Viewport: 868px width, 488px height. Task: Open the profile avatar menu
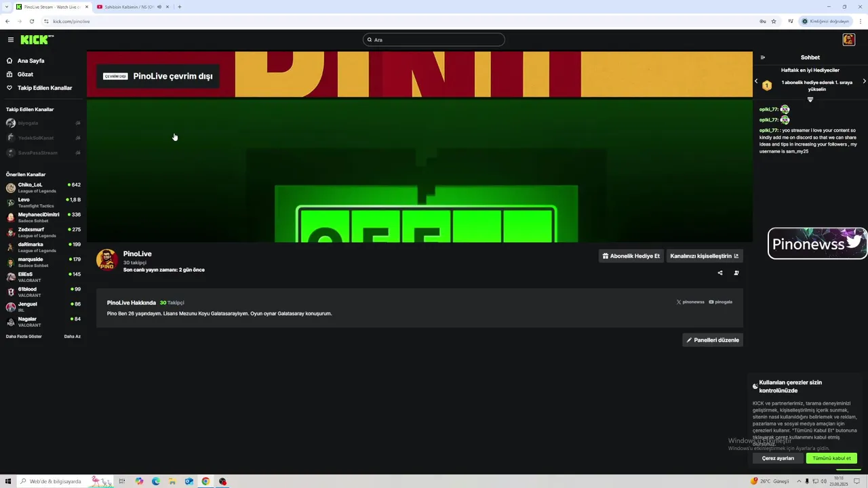pyautogui.click(x=848, y=40)
